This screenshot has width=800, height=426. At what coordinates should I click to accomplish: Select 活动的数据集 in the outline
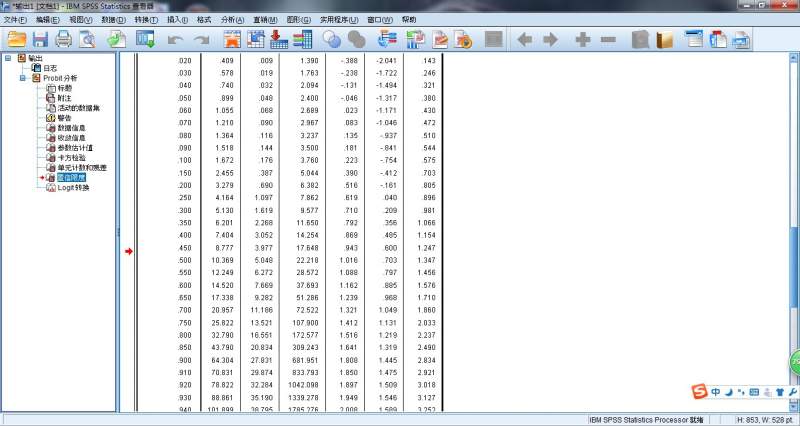coord(79,108)
